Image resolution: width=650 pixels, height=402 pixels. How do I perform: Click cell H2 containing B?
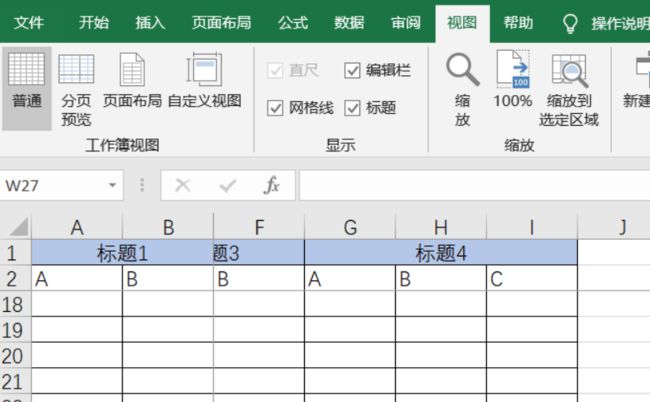441,278
